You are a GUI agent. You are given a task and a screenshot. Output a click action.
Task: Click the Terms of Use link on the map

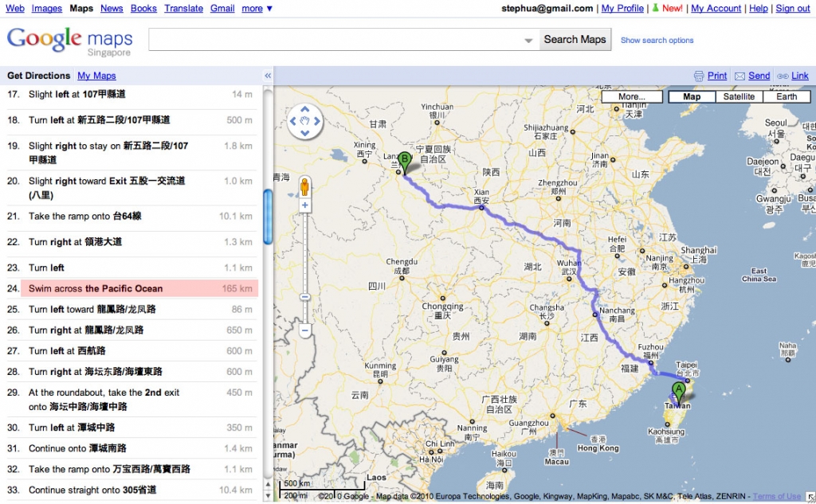(x=776, y=496)
